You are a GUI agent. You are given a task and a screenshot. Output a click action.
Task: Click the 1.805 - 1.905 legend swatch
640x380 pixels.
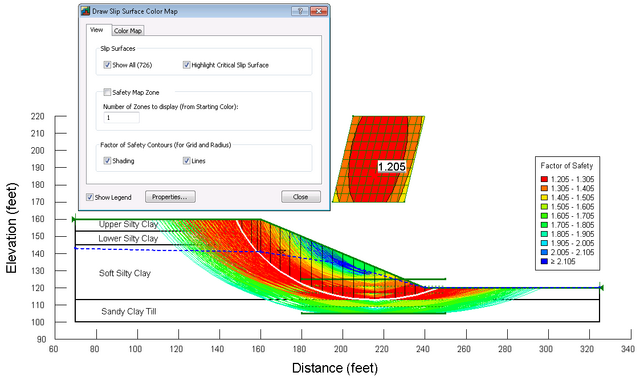click(544, 234)
